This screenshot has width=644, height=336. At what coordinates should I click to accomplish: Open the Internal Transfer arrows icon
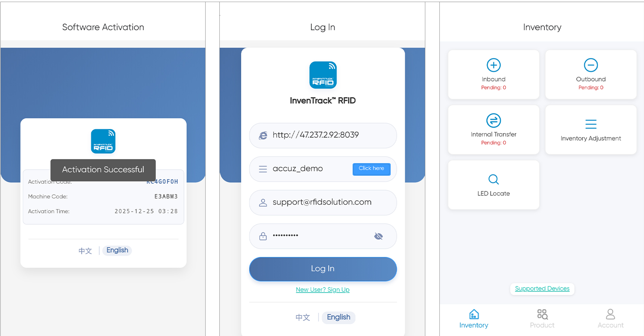(x=494, y=120)
